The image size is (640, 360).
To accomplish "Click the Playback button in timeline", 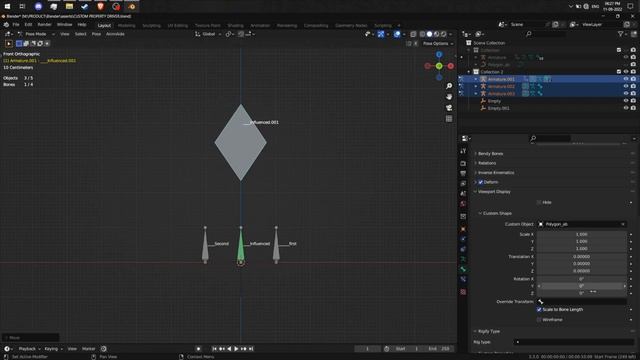I will 29,349.
